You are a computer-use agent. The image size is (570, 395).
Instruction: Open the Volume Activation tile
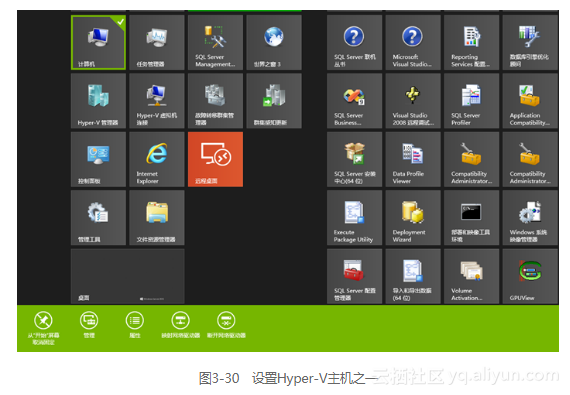click(x=471, y=277)
